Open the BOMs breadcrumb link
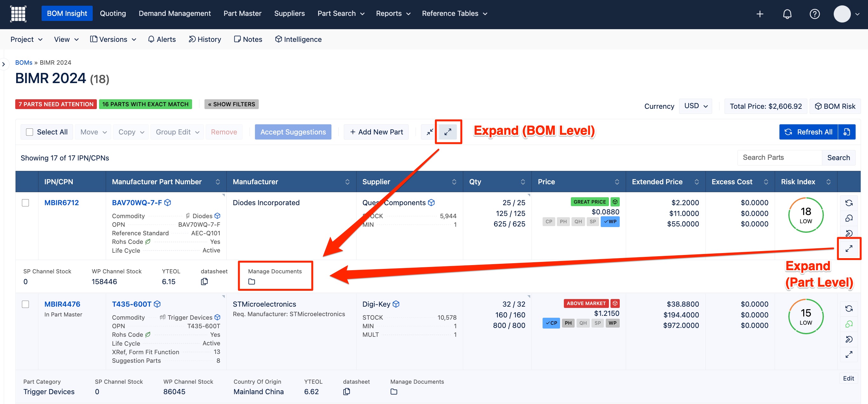Screen dimensions: 868x404 [x=23, y=62]
